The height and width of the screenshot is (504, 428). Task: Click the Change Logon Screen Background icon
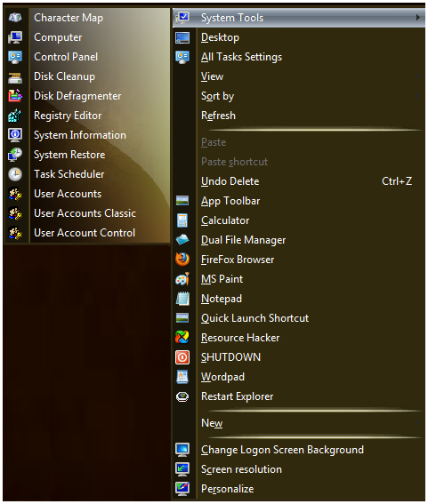[x=182, y=450]
